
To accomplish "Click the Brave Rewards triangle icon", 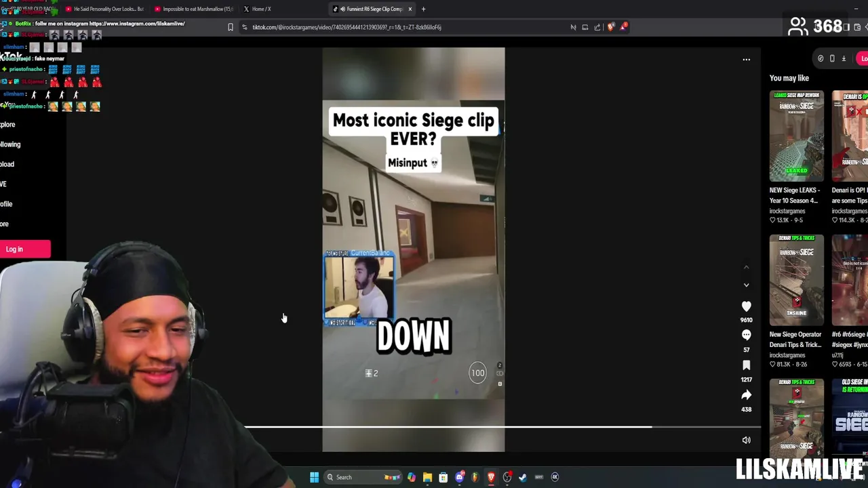I will tap(623, 27).
